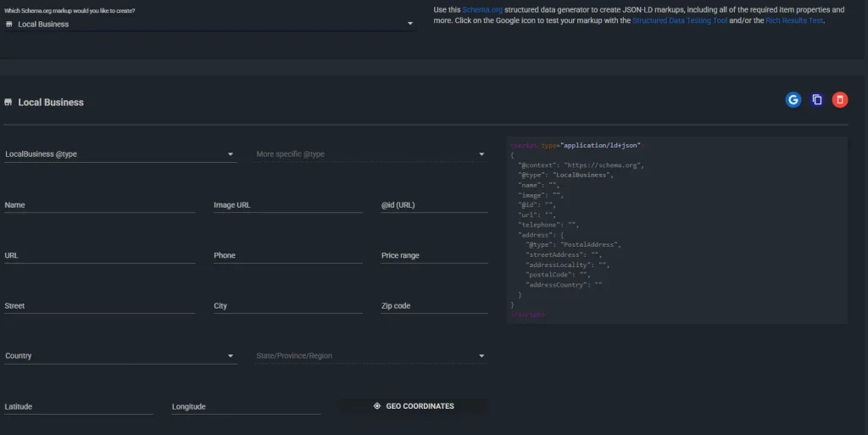Image resolution: width=868 pixels, height=435 pixels.
Task: Click the "image" line in the code
Action: pos(541,195)
